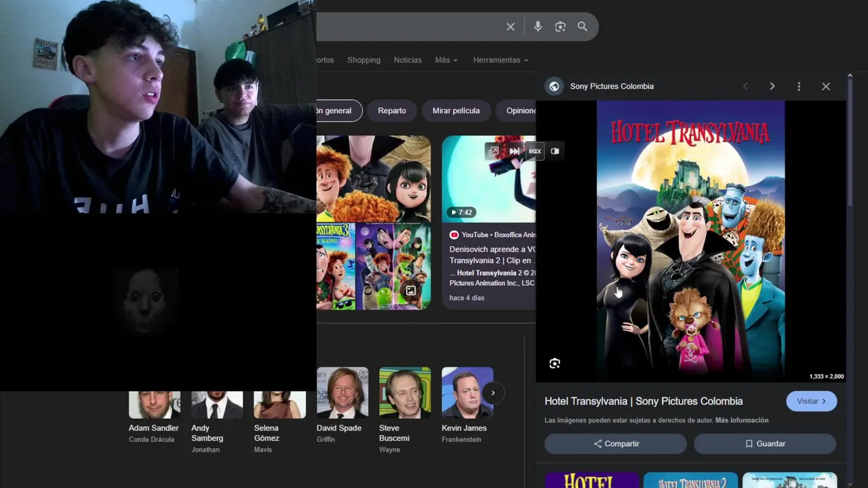Image resolution: width=868 pixels, height=488 pixels.
Task: Open the Herramientas dropdown
Action: (500, 60)
